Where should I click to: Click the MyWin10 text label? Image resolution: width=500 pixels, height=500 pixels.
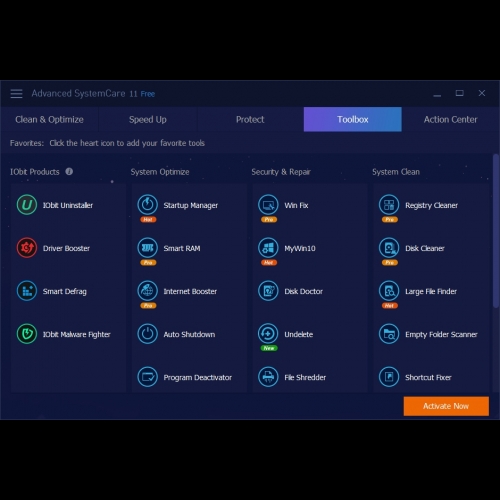[300, 248]
